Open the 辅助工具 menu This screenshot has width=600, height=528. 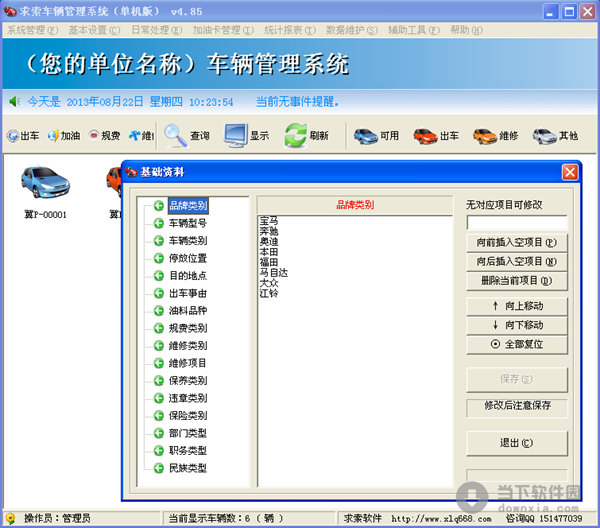(408, 30)
